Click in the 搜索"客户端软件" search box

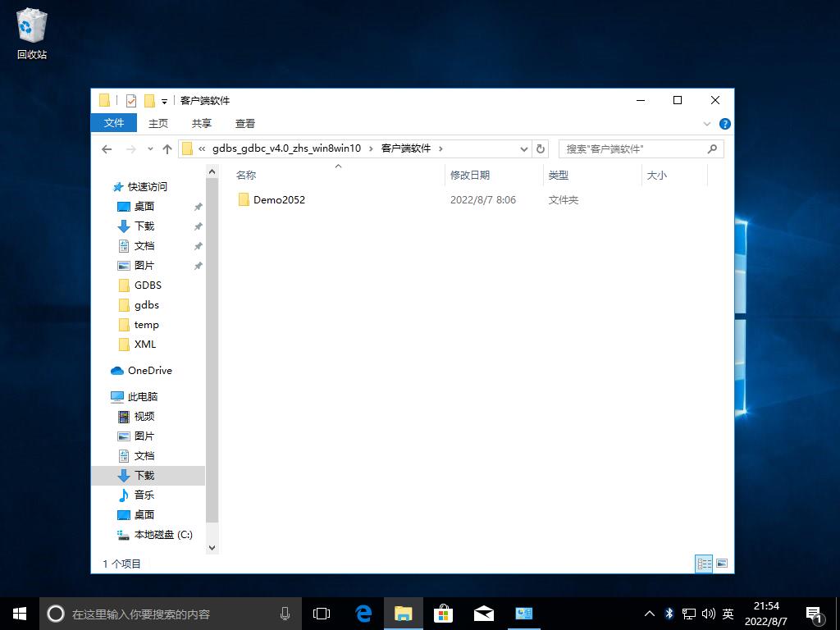632,148
